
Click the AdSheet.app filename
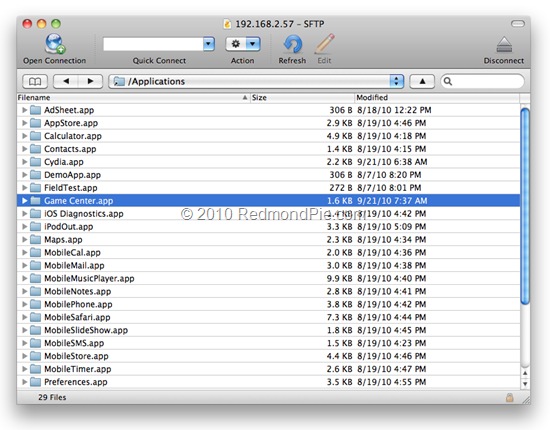point(69,110)
